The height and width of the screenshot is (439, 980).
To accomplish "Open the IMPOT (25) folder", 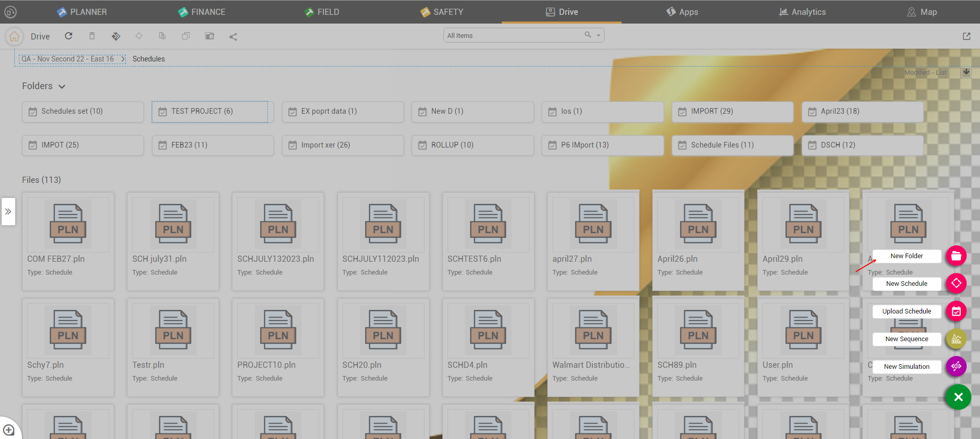I will pos(83,145).
